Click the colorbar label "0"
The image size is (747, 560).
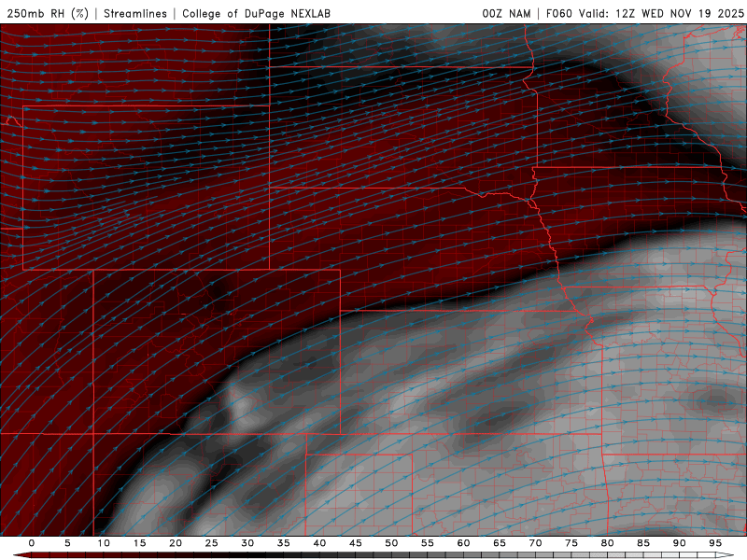pyautogui.click(x=32, y=543)
